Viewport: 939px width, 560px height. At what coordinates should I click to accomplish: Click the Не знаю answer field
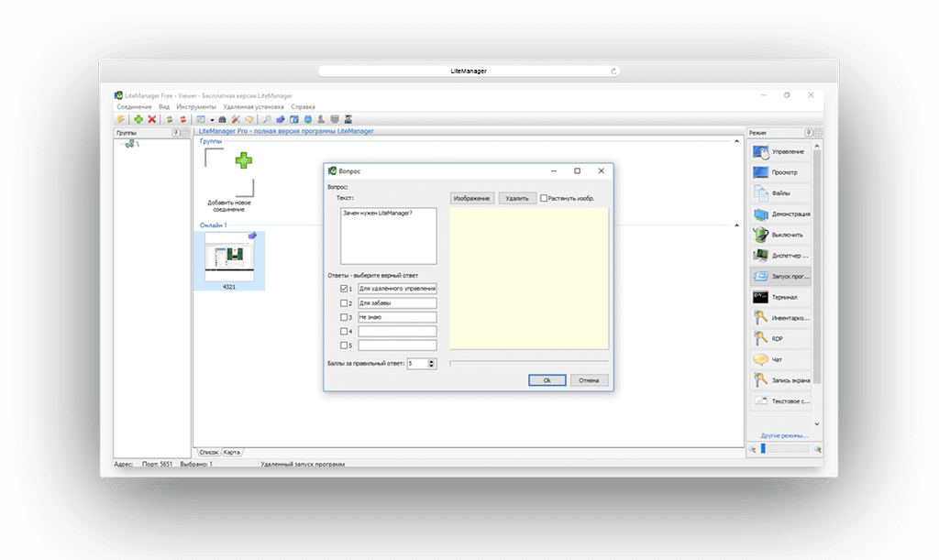398,317
